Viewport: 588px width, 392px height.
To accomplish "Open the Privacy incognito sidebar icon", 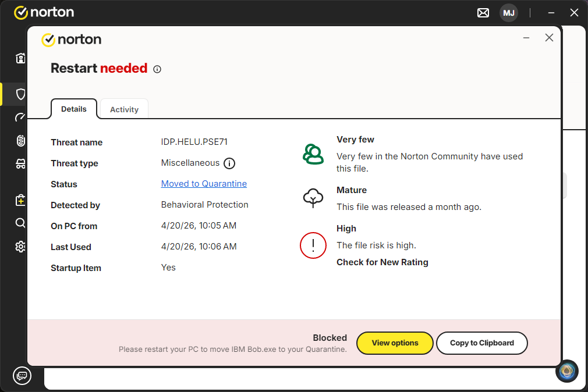I will 20,164.
